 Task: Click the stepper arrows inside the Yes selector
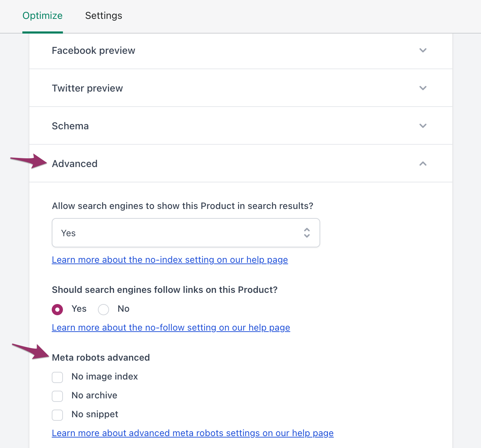(307, 233)
